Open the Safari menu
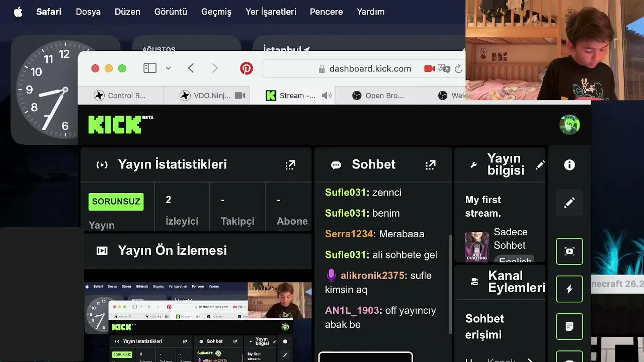644x362 pixels. coord(49,12)
